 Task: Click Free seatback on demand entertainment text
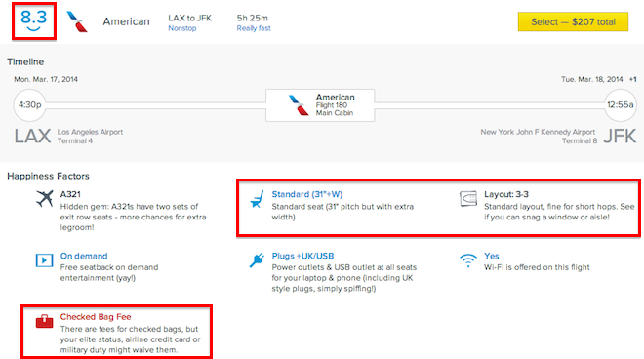(109, 273)
